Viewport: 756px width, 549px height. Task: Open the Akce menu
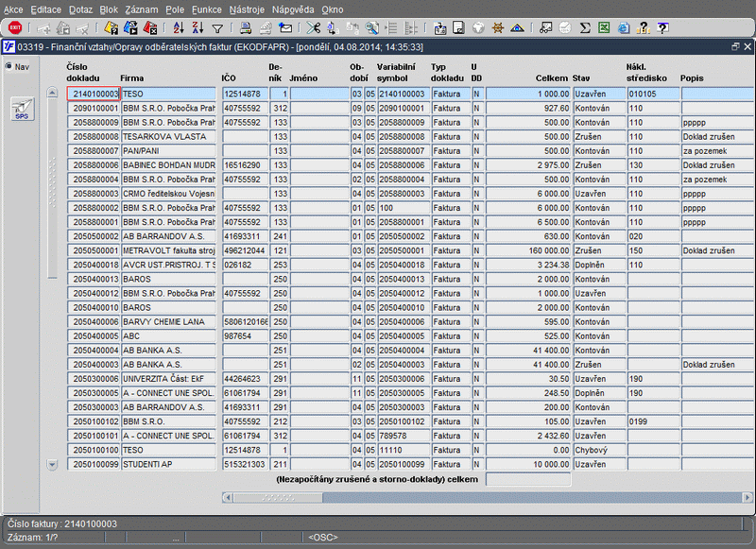tap(13, 9)
